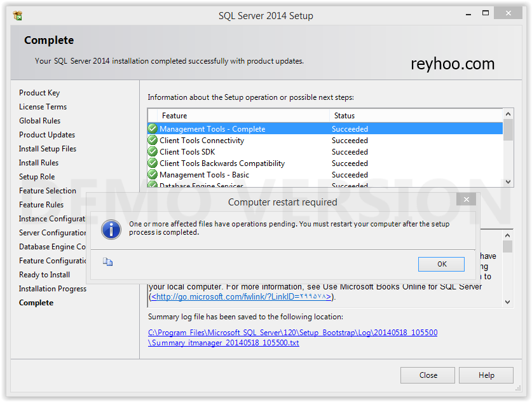
Task: Click the Feature Configuration Rules step
Action: click(x=52, y=260)
